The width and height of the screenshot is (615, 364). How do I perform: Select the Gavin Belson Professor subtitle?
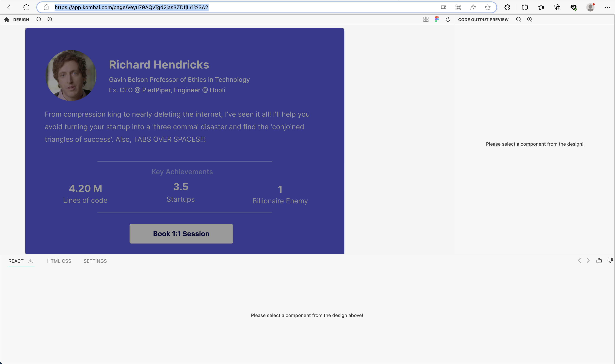point(179,79)
